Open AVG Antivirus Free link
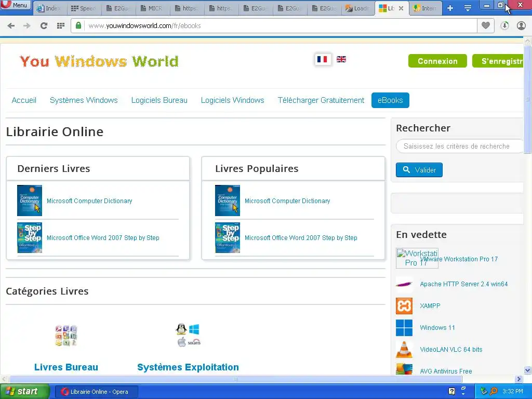The width and height of the screenshot is (532, 399). pyautogui.click(x=446, y=371)
